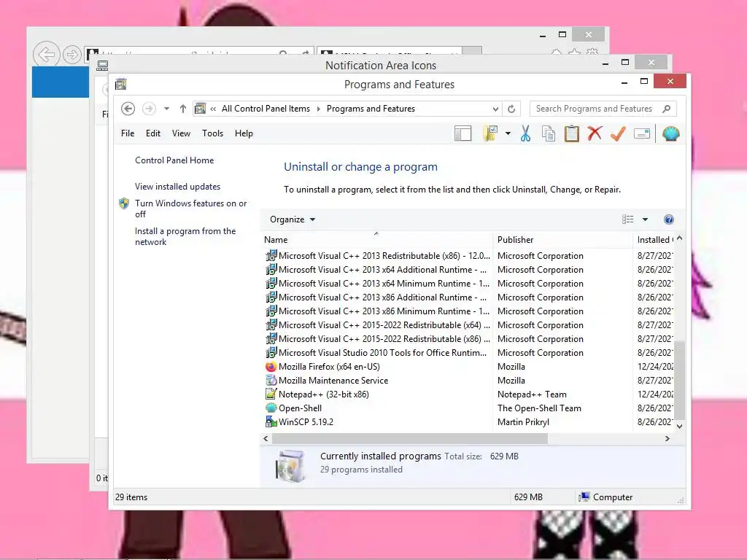Select Visual C++ 2013 x64 Minimum Runtime row
Screen dimensions: 747x560
click(469, 284)
